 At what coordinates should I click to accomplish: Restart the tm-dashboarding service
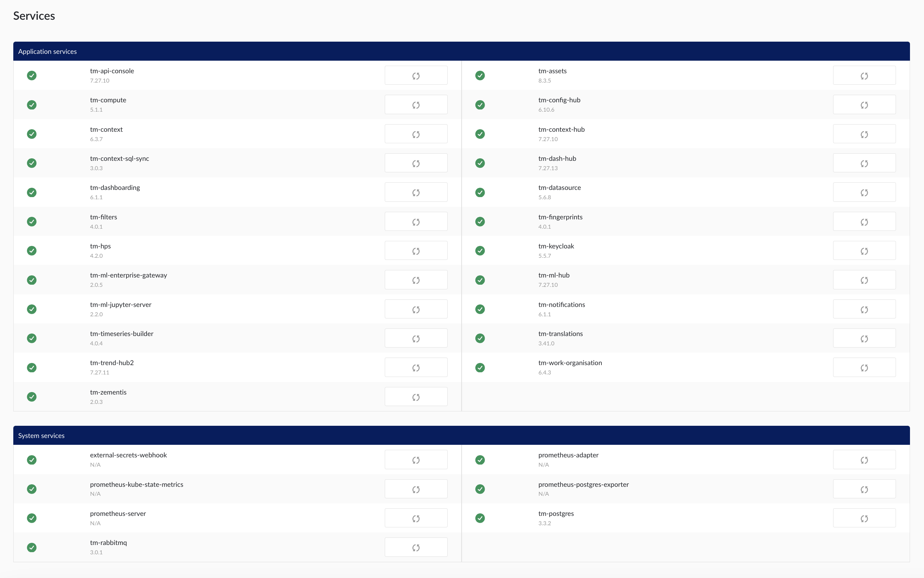coord(416,192)
